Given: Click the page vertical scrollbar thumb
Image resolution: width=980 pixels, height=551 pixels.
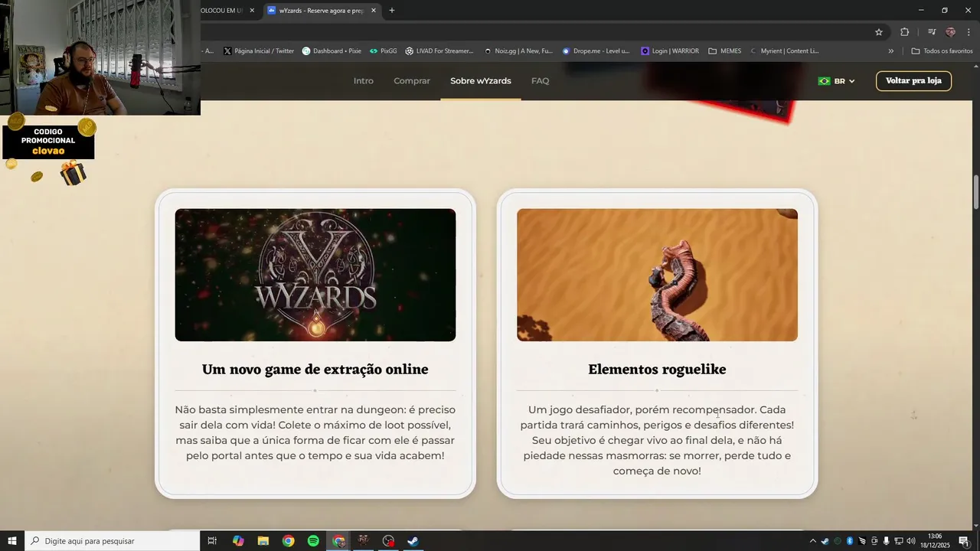Looking at the screenshot, I should point(975,191).
